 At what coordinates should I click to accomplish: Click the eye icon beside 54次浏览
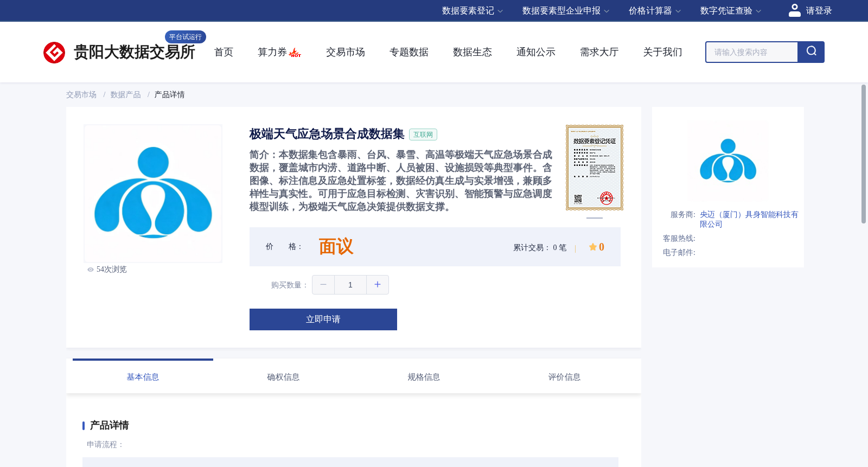pos(91,270)
